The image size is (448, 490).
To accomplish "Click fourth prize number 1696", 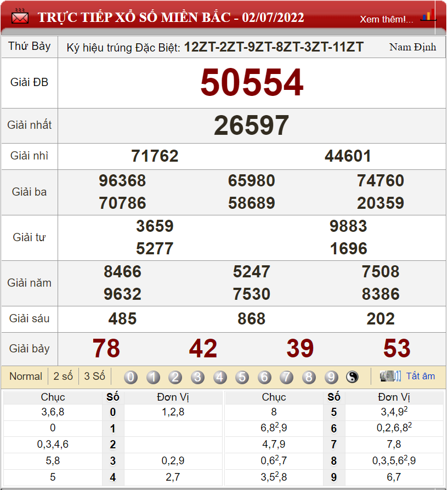I will point(348,249).
